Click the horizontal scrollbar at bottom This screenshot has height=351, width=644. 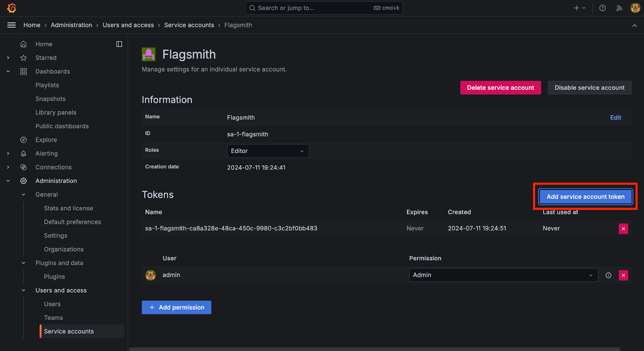point(375,349)
